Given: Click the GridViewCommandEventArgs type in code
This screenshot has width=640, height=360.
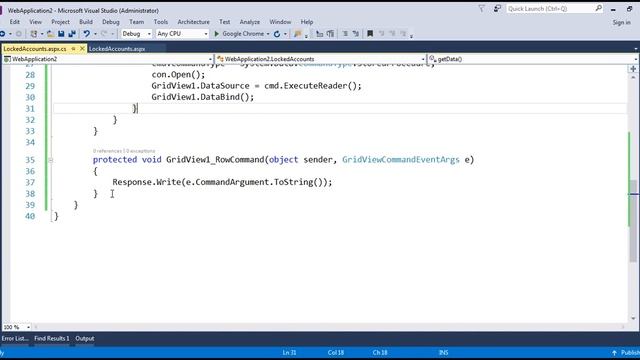Looking at the screenshot, I should pyautogui.click(x=401, y=160).
